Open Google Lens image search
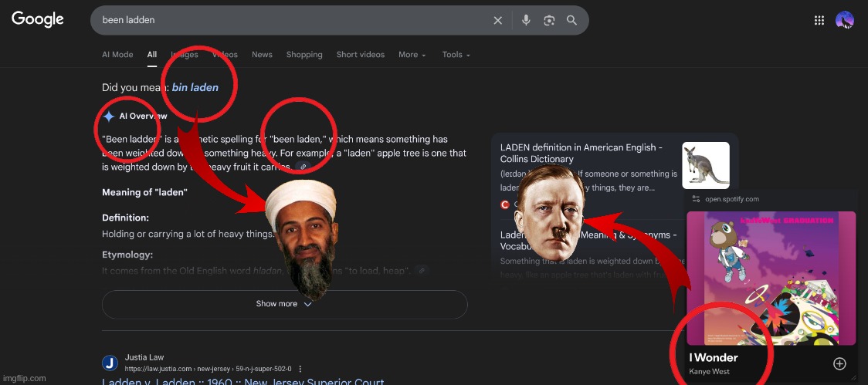Screen dimensions: 868x385 (549, 20)
